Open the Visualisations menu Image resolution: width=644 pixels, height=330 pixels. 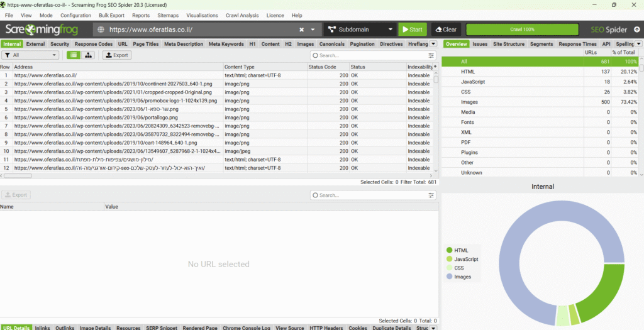pyautogui.click(x=202, y=15)
